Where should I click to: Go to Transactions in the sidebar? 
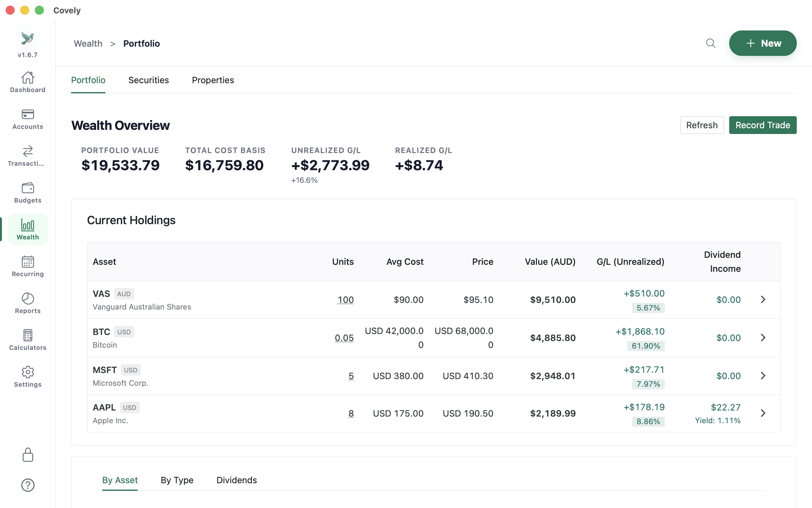pos(28,156)
